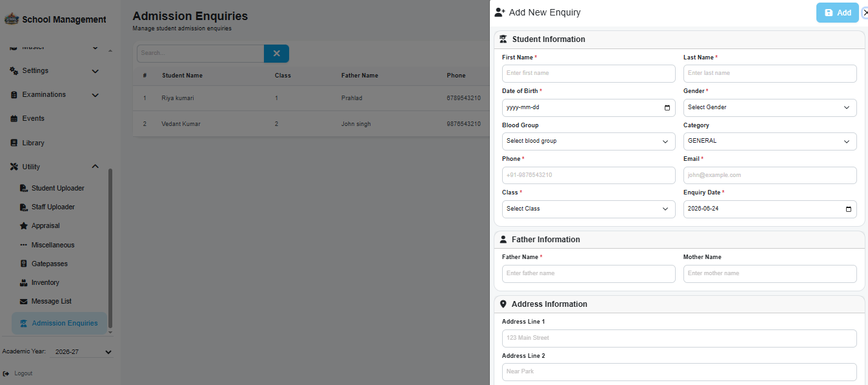Click the Address Information pin icon
Screen dimensions: 868x385
point(503,304)
